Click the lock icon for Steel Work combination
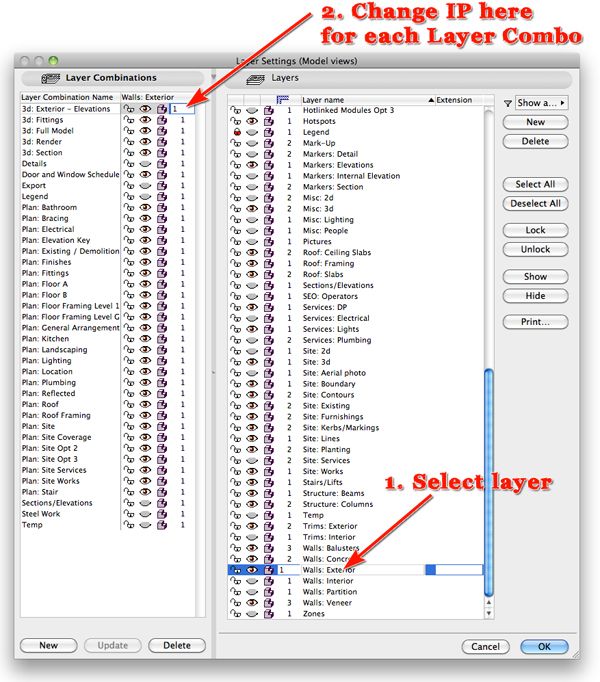 click(129, 514)
